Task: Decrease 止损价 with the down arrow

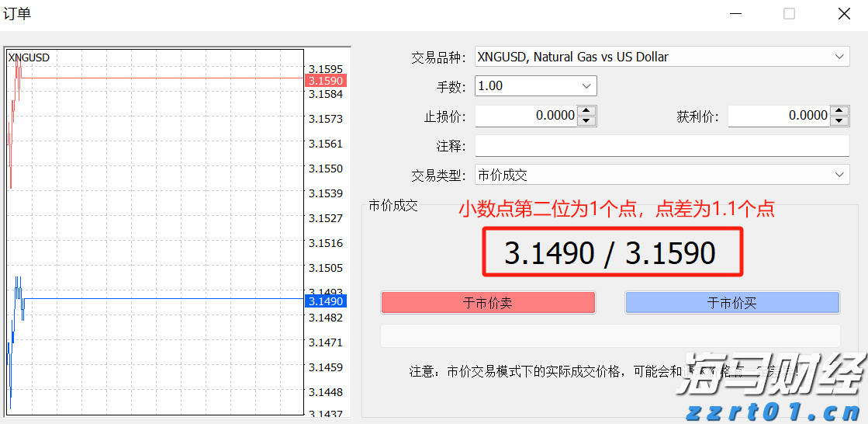Action: pos(587,120)
